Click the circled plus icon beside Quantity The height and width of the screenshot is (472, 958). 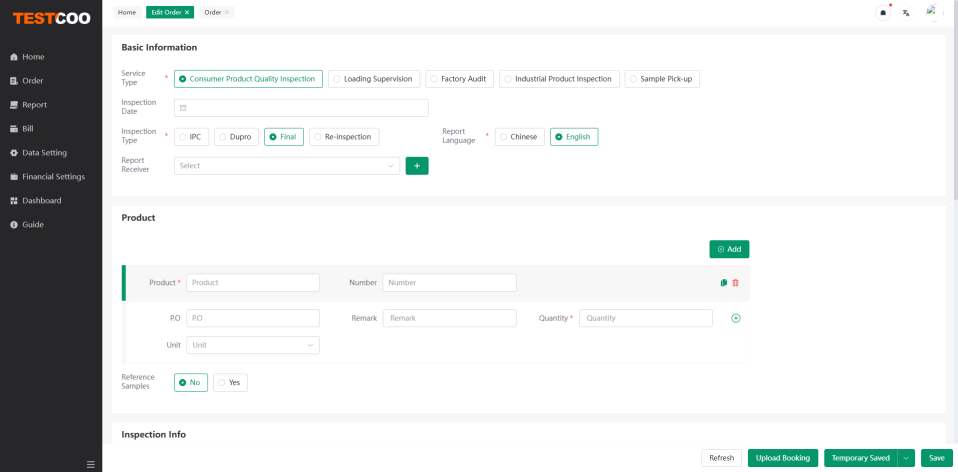(x=736, y=318)
